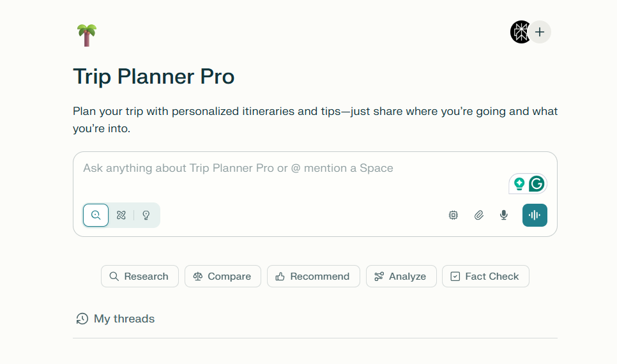Click the Grammarly G icon

click(x=537, y=184)
